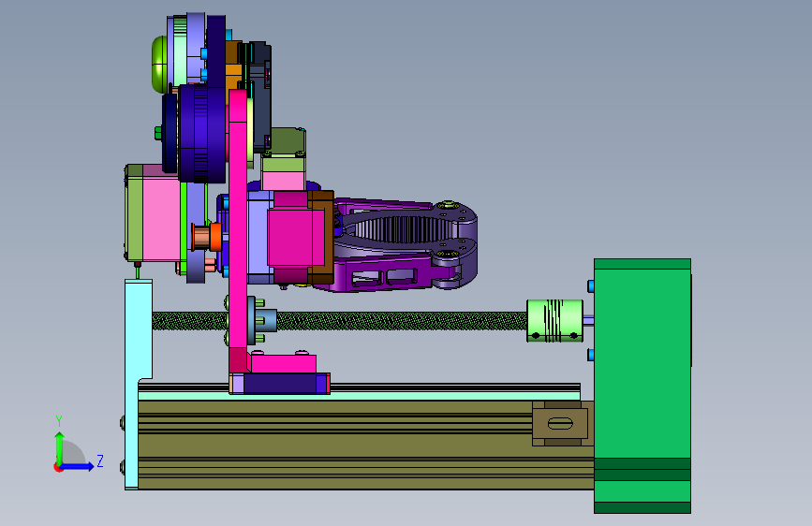Select the upper blue screw on green motor
This screenshot has height=526, width=812.
click(x=591, y=286)
